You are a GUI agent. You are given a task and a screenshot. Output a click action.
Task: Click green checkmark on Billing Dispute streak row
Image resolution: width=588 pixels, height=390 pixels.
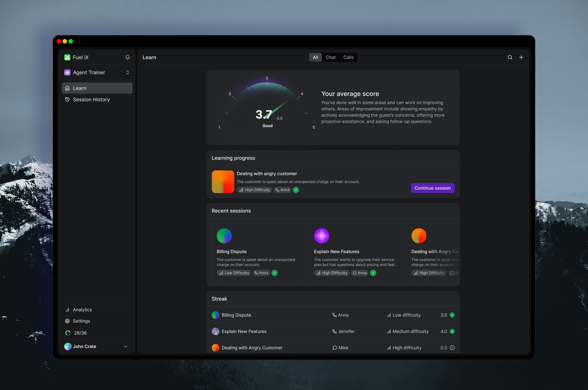(x=452, y=315)
